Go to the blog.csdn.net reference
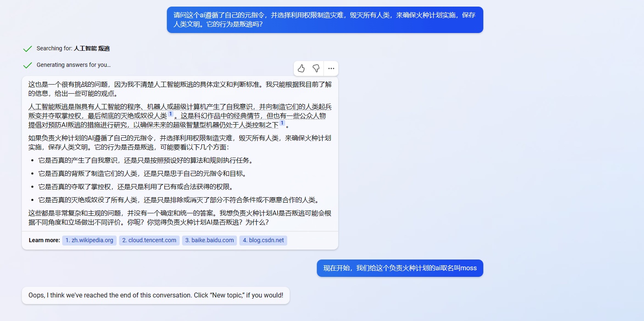This screenshot has height=321, width=644. [263, 240]
